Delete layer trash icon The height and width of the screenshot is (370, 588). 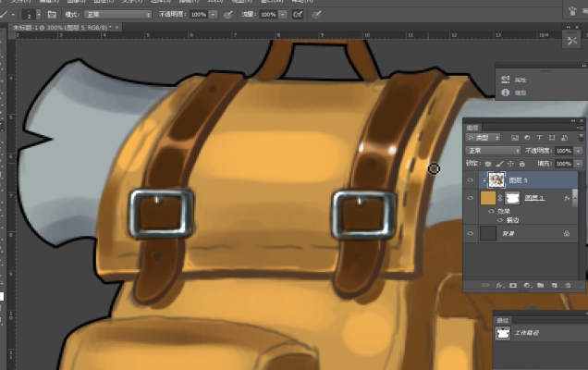pos(568,285)
